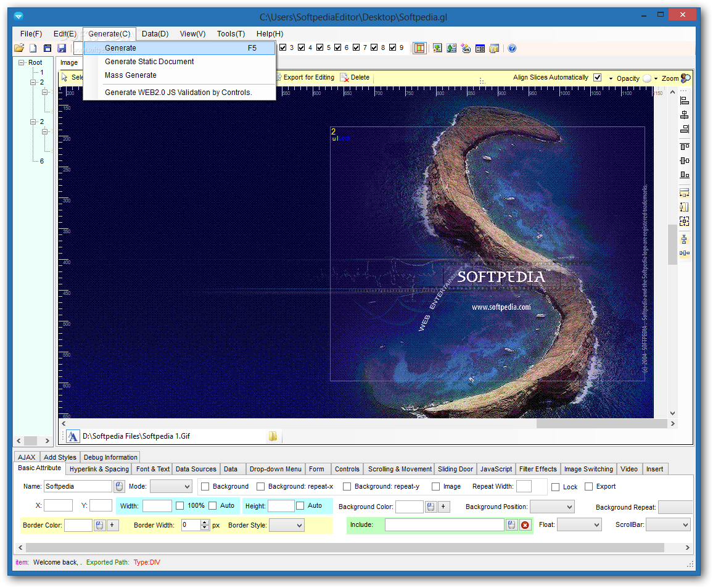Click the Name input field containing Softpedia

78,486
